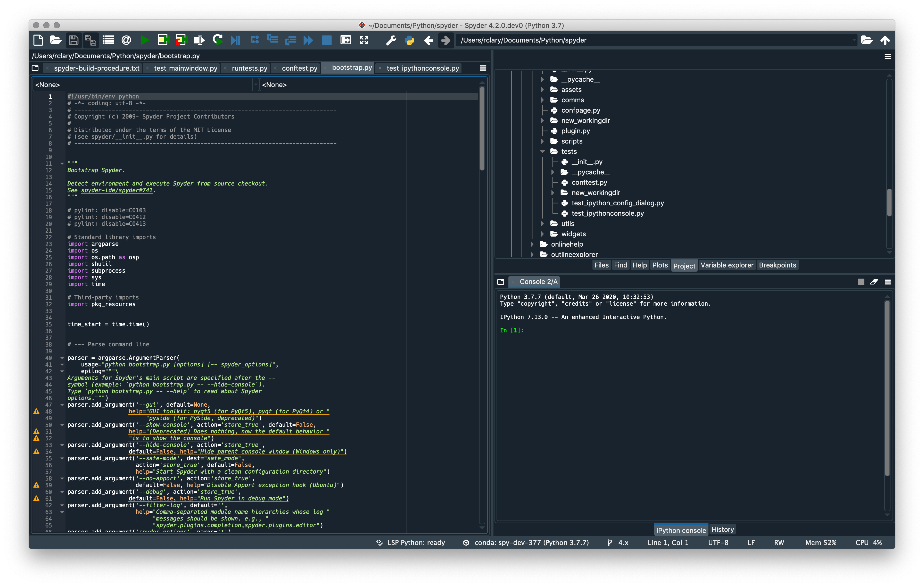Select the Files pane button
This screenshot has height=587, width=924.
click(601, 265)
